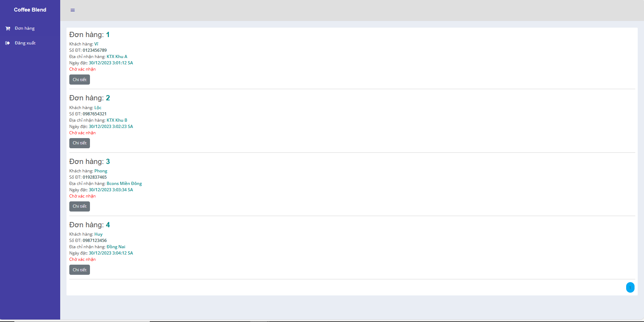644x322 pixels.
Task: Open the Đơn hàng menu item
Action: tap(25, 28)
